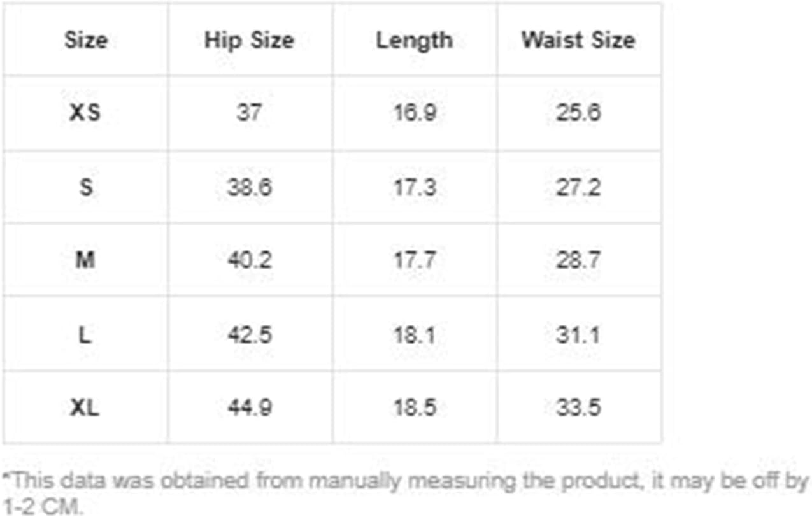Click the length value 16.9
Image resolution: width=812 pixels, height=517 pixels.
(414, 113)
